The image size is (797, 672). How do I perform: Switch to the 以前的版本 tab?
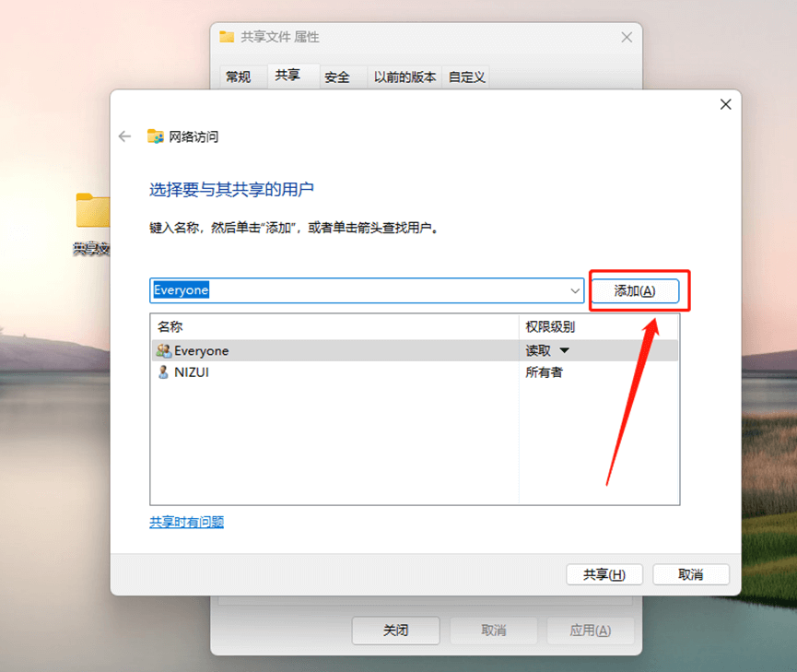coord(404,77)
